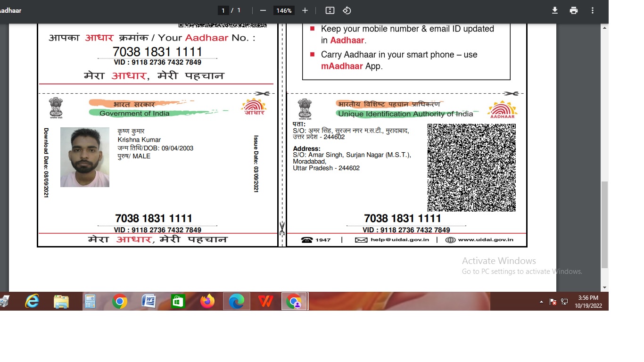Click the national emblem beside Government of India
This screenshot has height=362, width=644.
[x=56, y=108]
